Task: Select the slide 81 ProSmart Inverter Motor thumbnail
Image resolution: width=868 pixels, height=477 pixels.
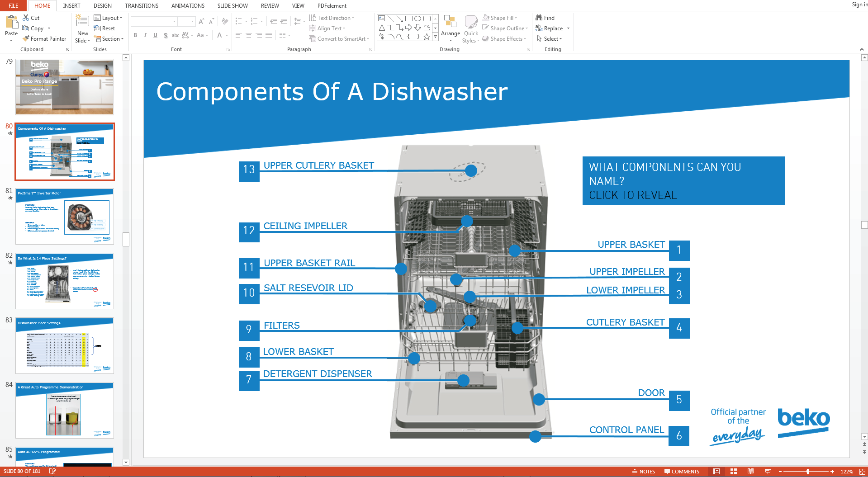Action: coord(65,216)
